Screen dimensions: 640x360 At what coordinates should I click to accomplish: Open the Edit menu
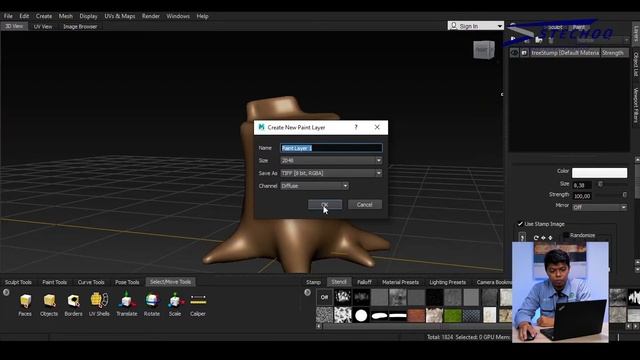point(24,16)
